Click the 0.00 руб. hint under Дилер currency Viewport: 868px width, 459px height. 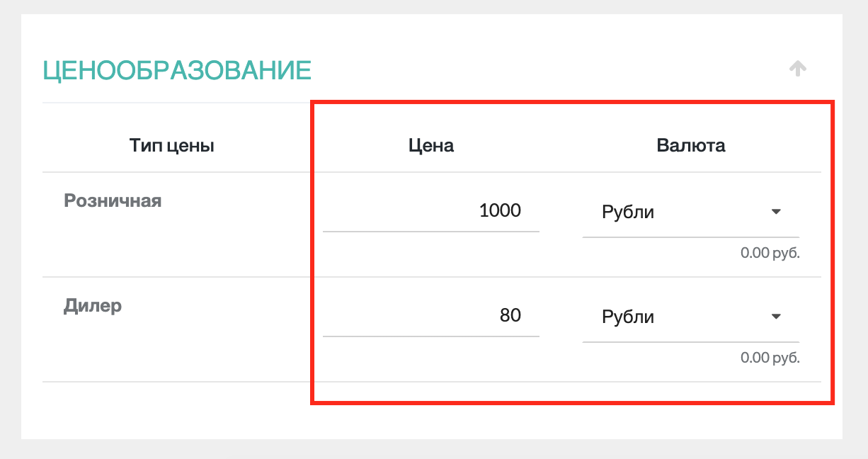[x=770, y=358]
